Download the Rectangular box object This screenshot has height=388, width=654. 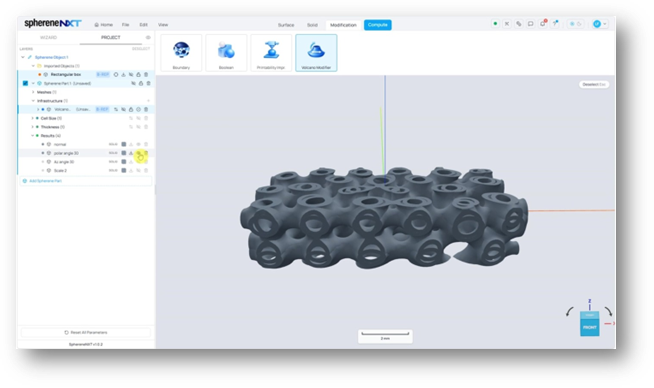(123, 74)
